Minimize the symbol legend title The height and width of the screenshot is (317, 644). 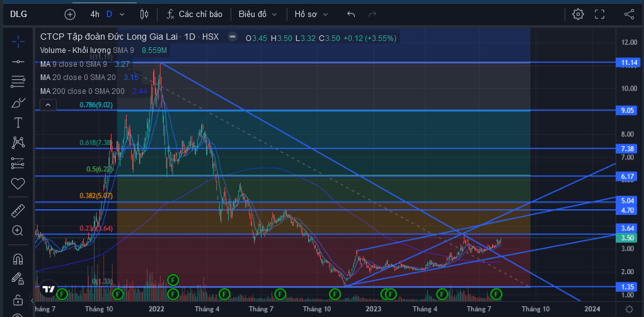pyautogui.click(x=233, y=37)
